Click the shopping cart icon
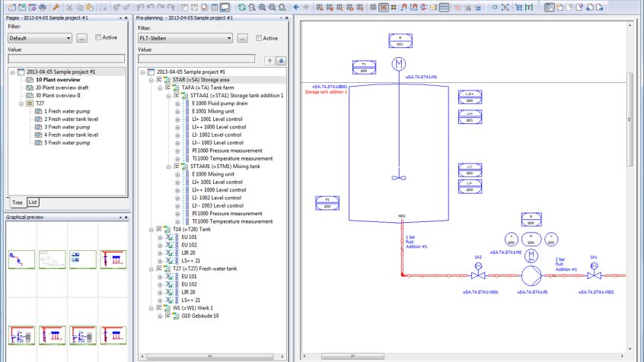This screenshot has height=362, width=644. (518, 7)
